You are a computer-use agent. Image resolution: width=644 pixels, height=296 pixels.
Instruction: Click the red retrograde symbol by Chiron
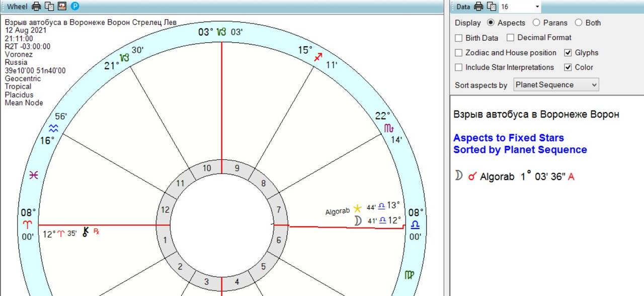pyautogui.click(x=97, y=232)
